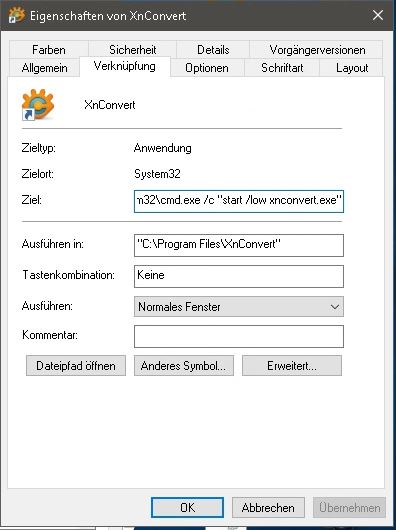Focus the Tastenkombination field

point(239,276)
